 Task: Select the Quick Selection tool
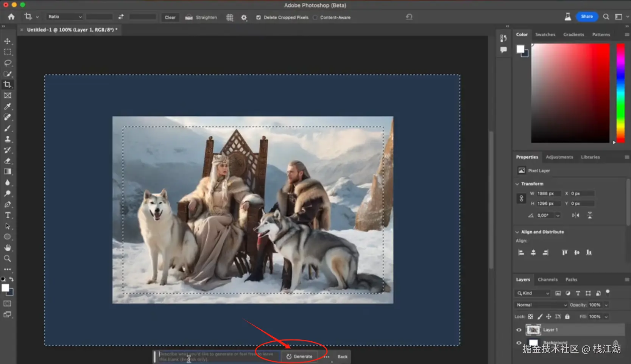pyautogui.click(x=7, y=74)
